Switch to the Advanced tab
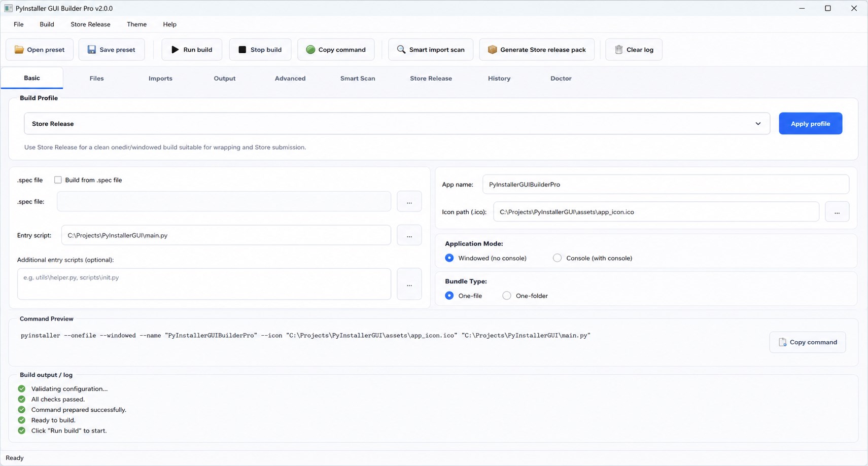This screenshot has height=466, width=868. coord(290,79)
